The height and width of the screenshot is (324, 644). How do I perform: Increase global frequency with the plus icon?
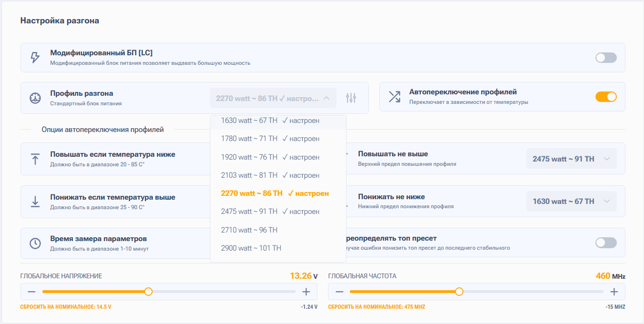(614, 292)
